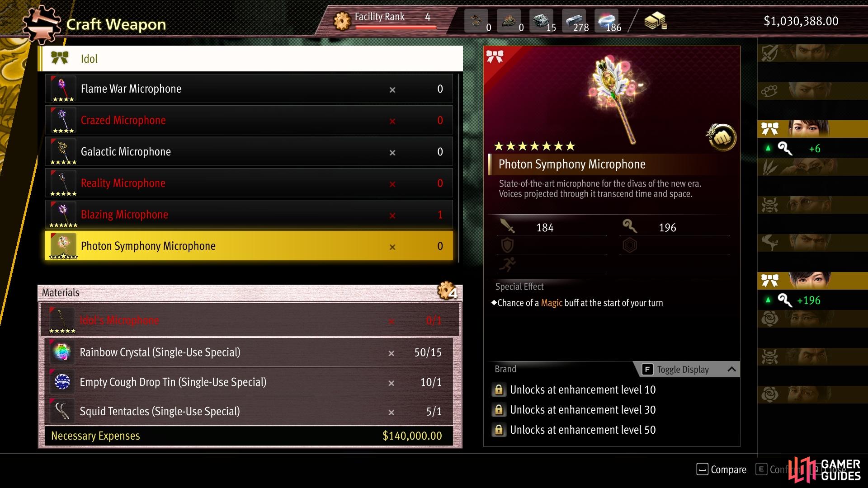Choose the Blazing Microphone from the list

click(x=249, y=215)
